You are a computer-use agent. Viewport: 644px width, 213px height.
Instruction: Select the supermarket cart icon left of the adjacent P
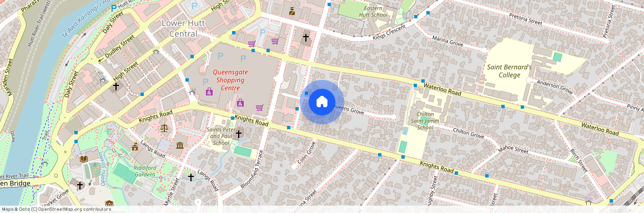[x=251, y=43]
